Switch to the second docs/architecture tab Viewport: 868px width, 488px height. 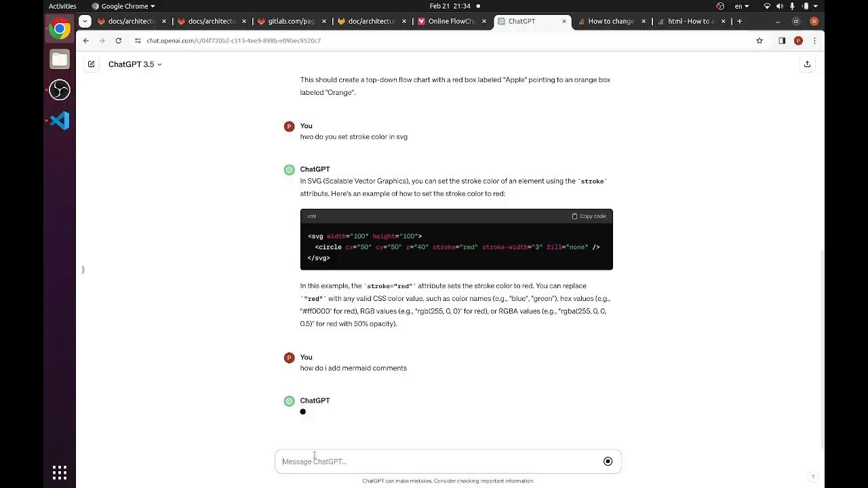point(211,21)
